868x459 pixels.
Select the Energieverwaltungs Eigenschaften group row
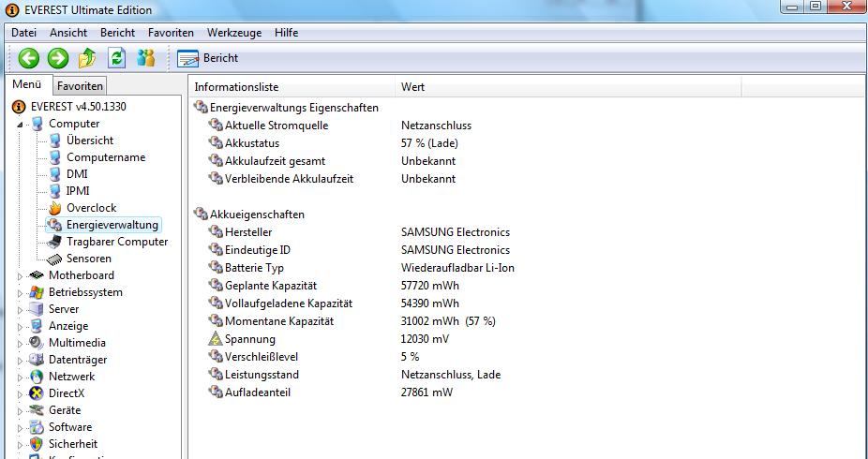286,108
